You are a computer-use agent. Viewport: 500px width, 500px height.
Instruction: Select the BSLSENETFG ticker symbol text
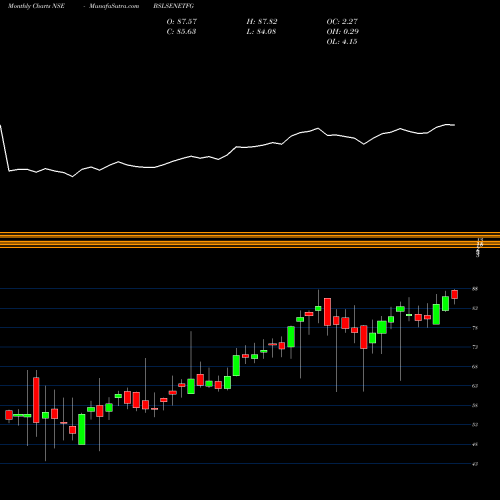[174, 6]
